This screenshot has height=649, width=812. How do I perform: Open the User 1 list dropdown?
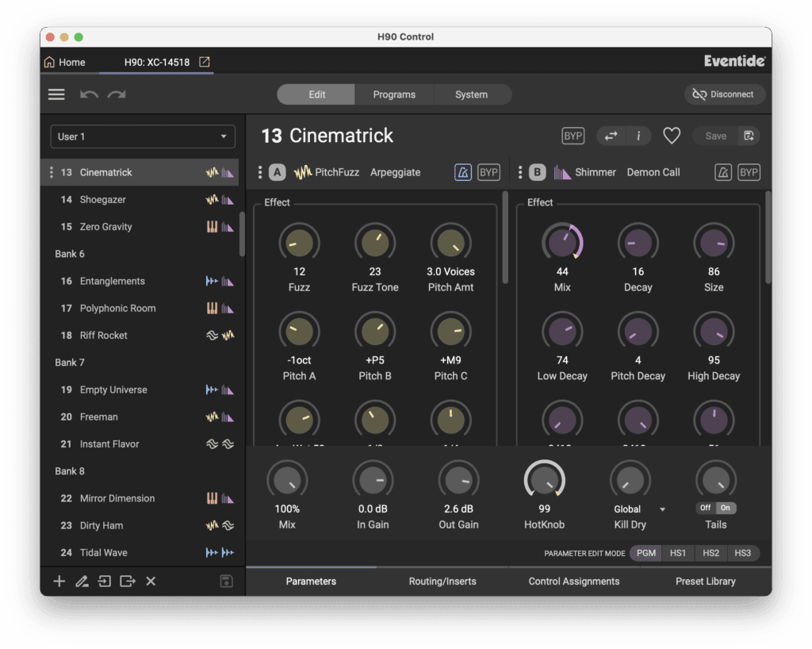point(143,136)
